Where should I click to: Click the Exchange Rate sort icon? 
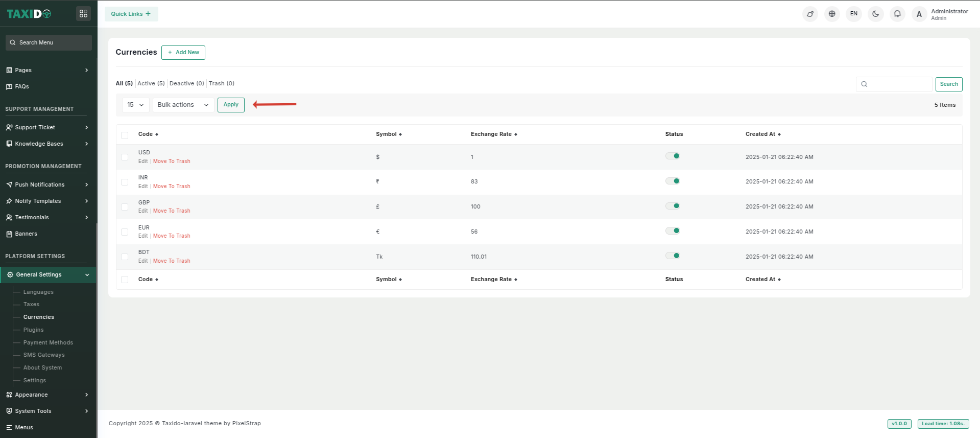pyautogui.click(x=516, y=134)
